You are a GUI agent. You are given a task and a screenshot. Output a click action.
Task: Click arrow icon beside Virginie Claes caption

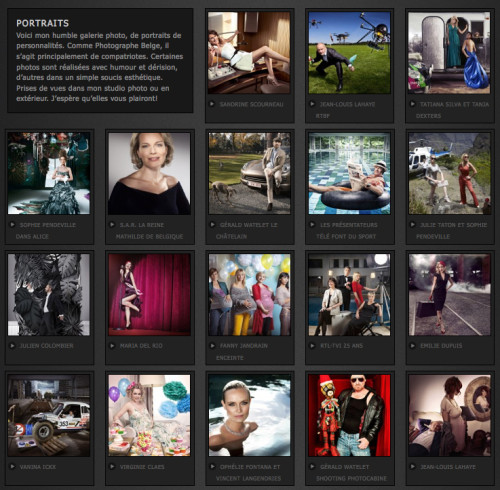(x=112, y=466)
